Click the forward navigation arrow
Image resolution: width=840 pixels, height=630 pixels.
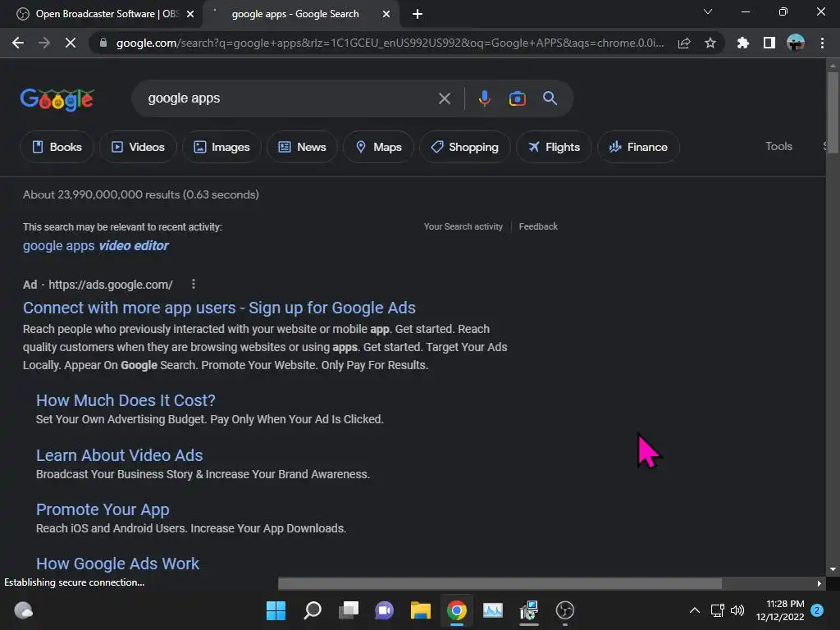pos(44,43)
